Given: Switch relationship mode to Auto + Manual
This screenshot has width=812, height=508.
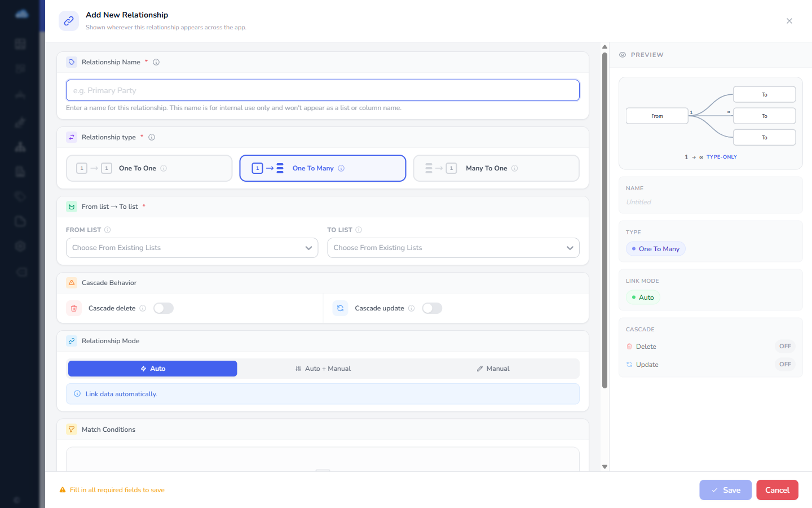Looking at the screenshot, I should (x=323, y=369).
